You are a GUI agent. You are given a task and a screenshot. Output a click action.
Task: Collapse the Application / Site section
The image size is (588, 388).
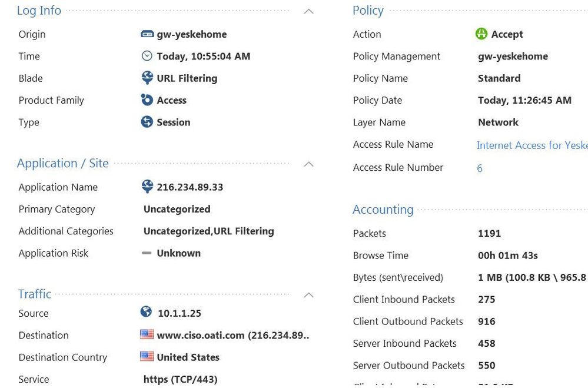click(x=308, y=164)
